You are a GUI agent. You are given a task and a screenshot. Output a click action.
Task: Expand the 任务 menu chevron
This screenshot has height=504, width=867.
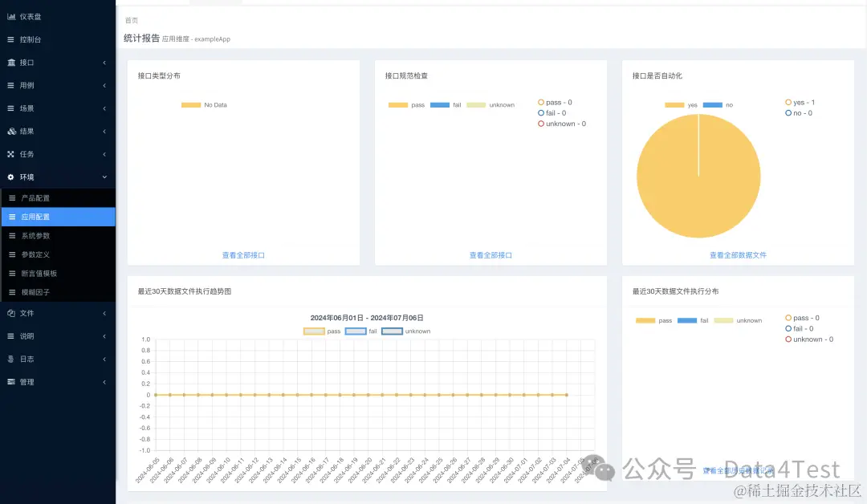coord(104,154)
